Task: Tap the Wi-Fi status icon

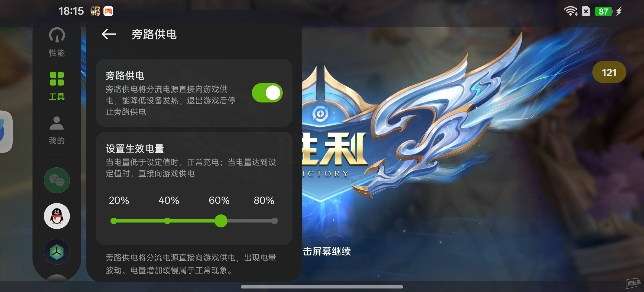Action: pos(571,11)
